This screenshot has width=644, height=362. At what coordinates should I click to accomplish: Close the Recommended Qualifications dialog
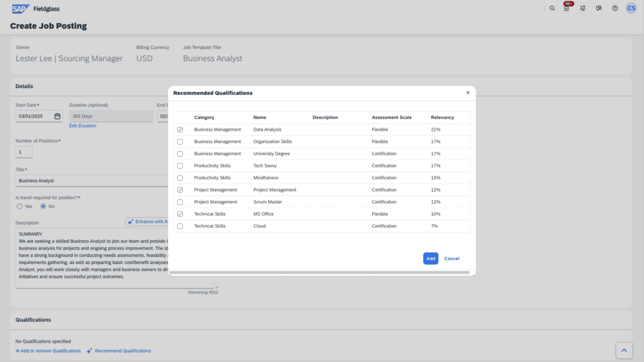(x=468, y=92)
